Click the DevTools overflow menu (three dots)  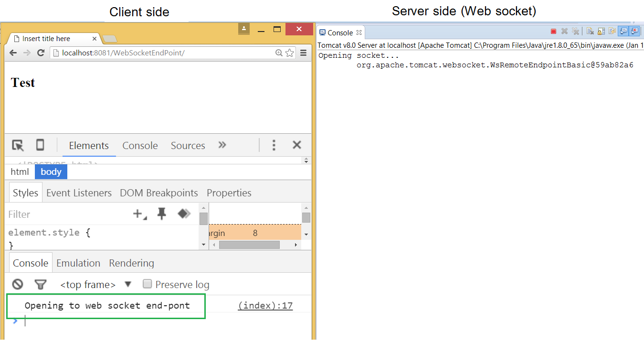tap(274, 145)
